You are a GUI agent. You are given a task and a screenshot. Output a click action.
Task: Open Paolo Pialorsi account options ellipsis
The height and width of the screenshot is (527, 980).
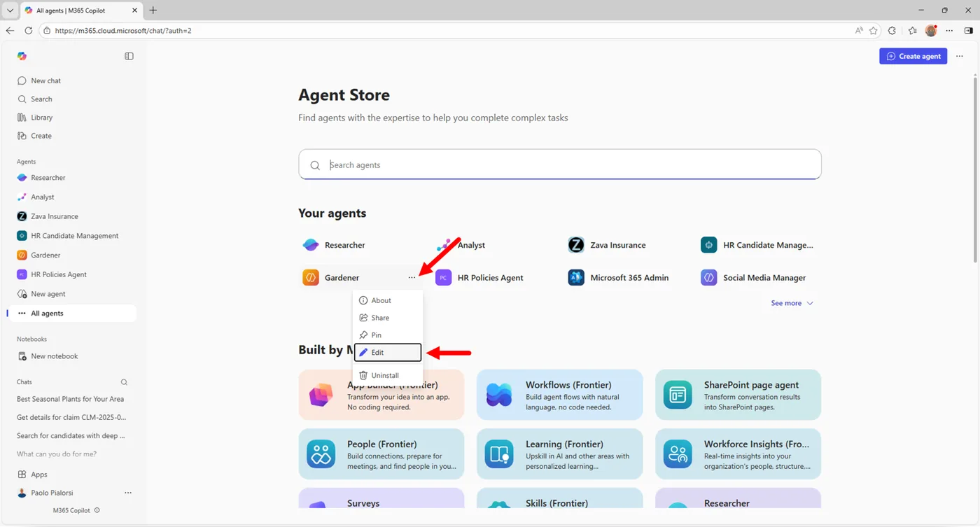point(128,493)
